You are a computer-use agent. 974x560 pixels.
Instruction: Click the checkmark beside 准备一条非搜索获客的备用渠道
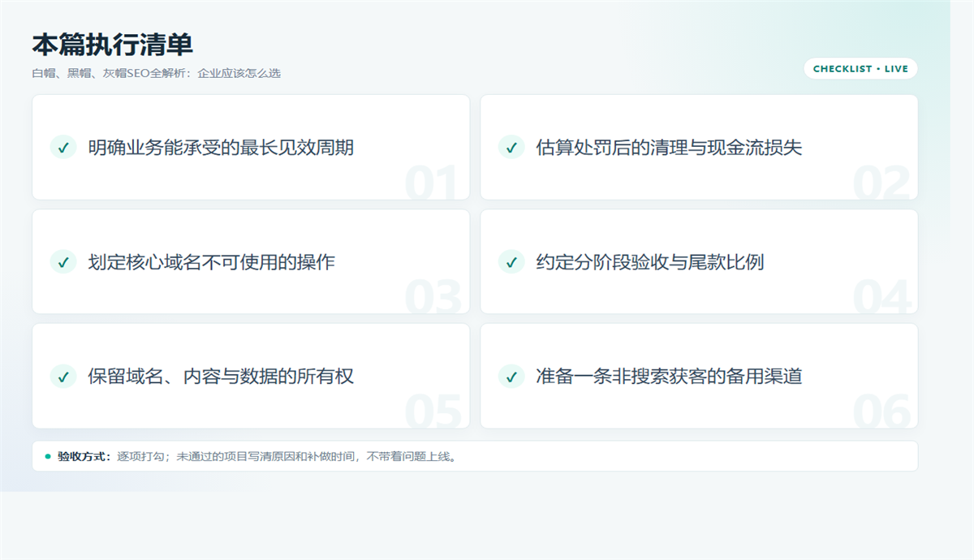click(x=511, y=377)
